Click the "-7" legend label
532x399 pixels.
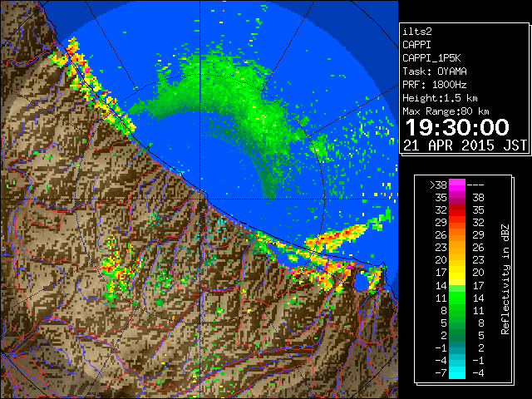point(441,373)
